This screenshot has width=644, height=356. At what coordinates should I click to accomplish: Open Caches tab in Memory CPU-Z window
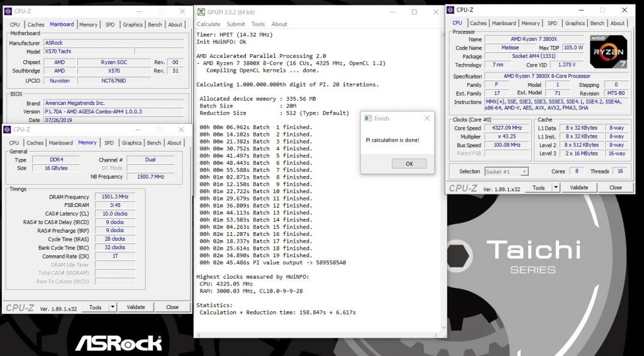pos(35,143)
